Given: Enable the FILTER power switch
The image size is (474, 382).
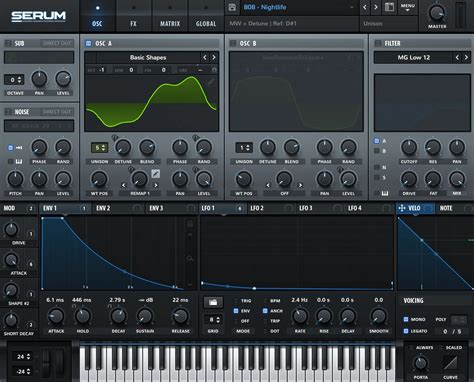Looking at the screenshot, I should [378, 43].
